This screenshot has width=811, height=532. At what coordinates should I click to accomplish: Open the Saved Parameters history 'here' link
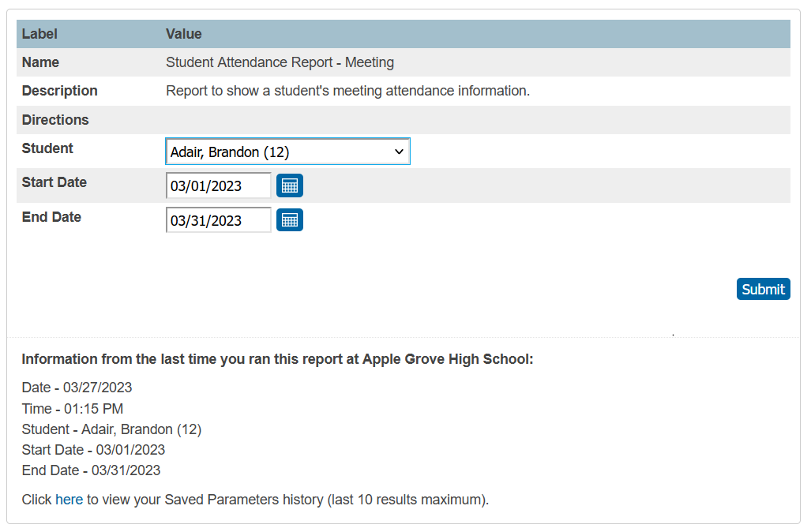[x=69, y=500]
